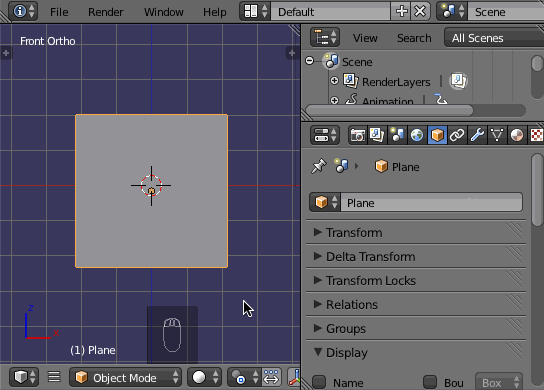This screenshot has height=390, width=544.
Task: Open tool shelf via left plus icon
Action: pyautogui.click(x=6, y=53)
